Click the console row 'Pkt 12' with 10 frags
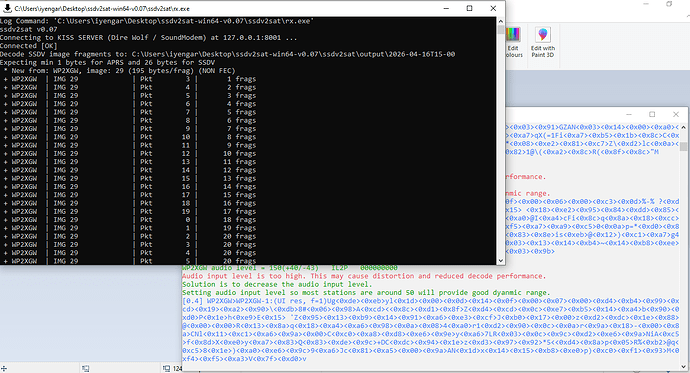The width and height of the screenshot is (690, 373). [130, 154]
